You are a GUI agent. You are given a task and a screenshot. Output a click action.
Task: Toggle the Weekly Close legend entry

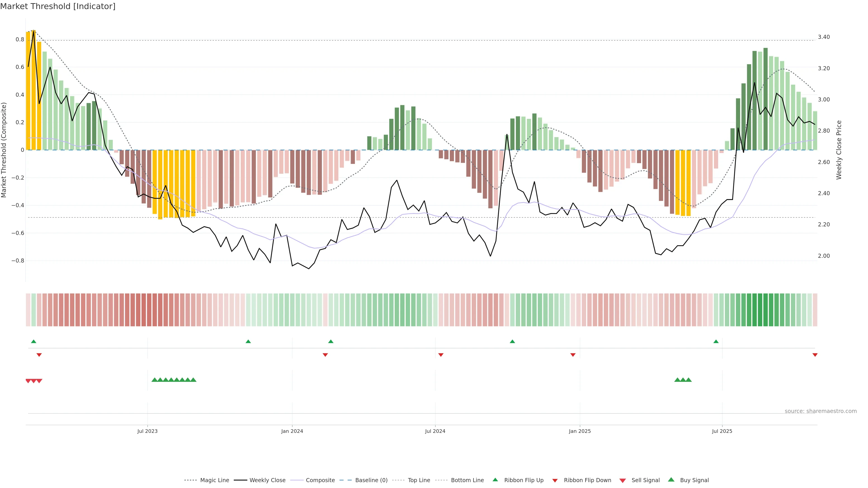pyautogui.click(x=267, y=480)
